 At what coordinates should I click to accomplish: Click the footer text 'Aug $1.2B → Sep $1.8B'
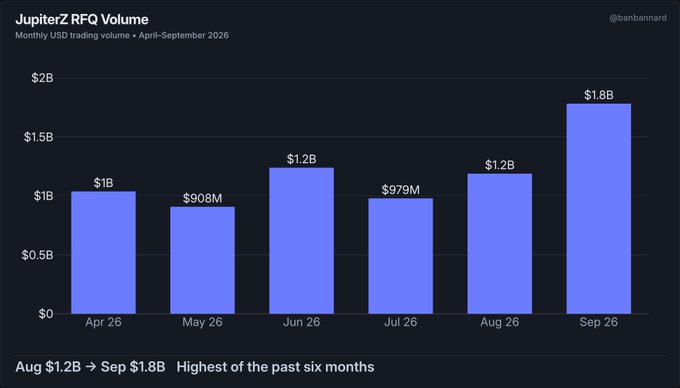coord(90,367)
